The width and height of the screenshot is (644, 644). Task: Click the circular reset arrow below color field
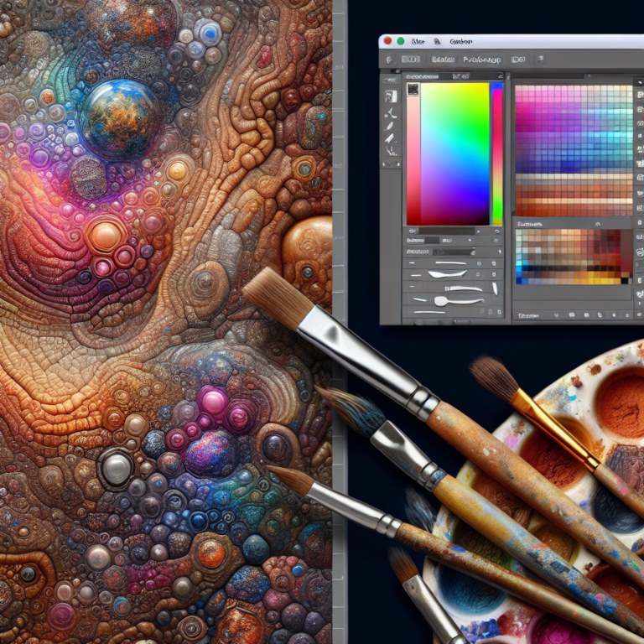pyautogui.click(x=496, y=231)
